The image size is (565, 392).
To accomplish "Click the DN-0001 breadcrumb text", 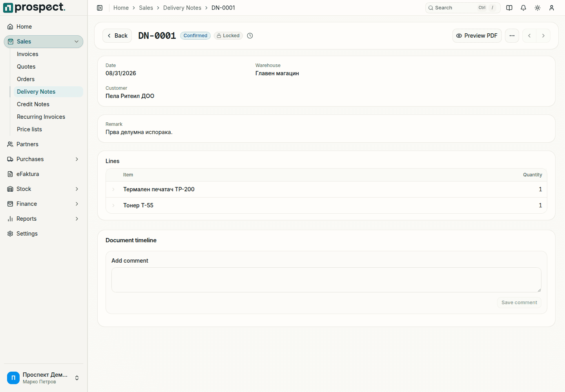I will click(223, 8).
